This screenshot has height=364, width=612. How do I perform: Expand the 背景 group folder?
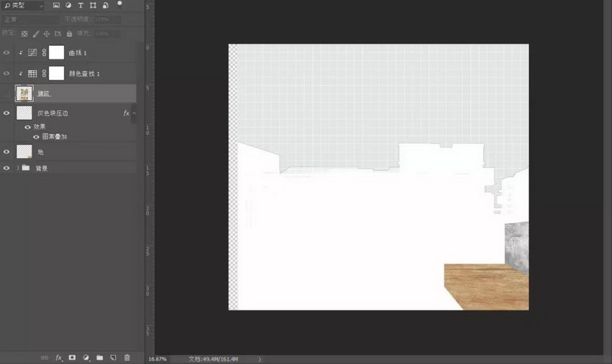pyautogui.click(x=17, y=168)
